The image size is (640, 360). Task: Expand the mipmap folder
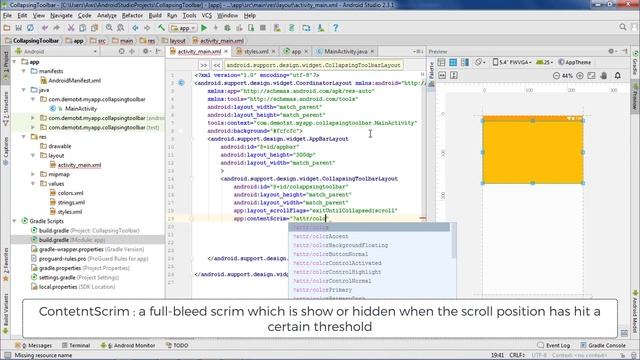[x=33, y=174]
